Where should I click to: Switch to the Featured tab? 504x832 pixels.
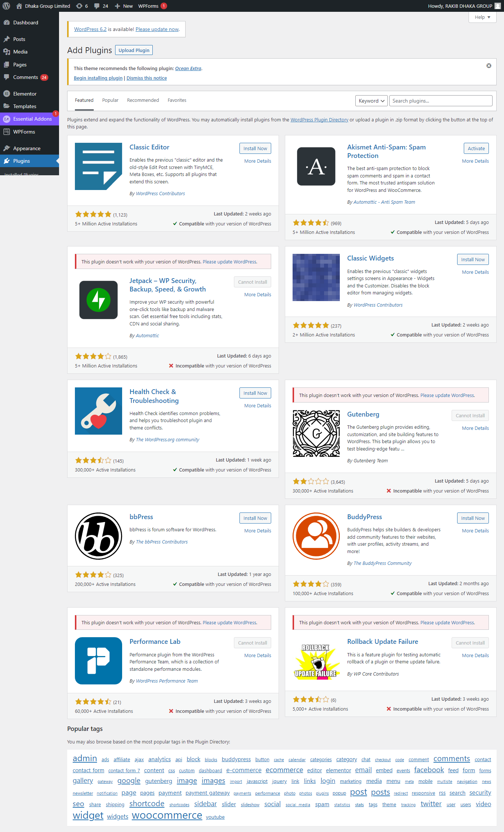(x=84, y=100)
